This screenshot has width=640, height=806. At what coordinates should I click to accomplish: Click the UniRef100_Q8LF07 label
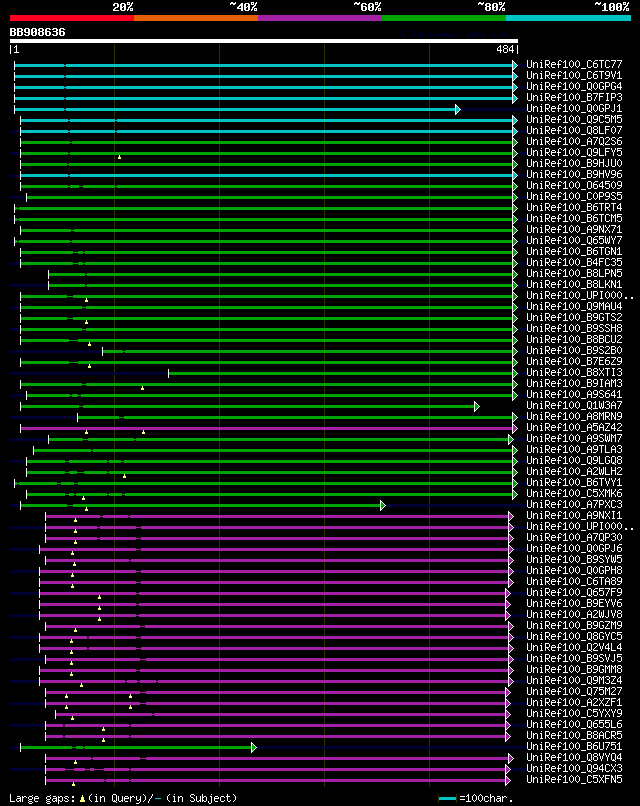[x=574, y=131]
